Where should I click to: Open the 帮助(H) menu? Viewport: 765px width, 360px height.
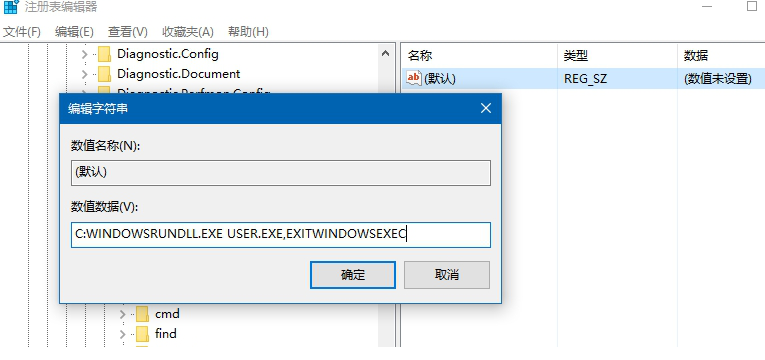coord(248,32)
